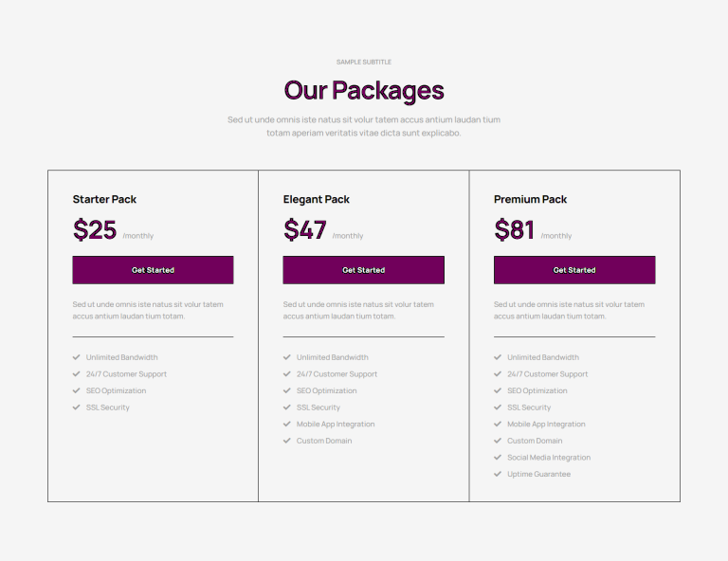Screen dimensions: 728x561
Task: Click checkmark next to Premium Social Media Integration
Action: (498, 458)
